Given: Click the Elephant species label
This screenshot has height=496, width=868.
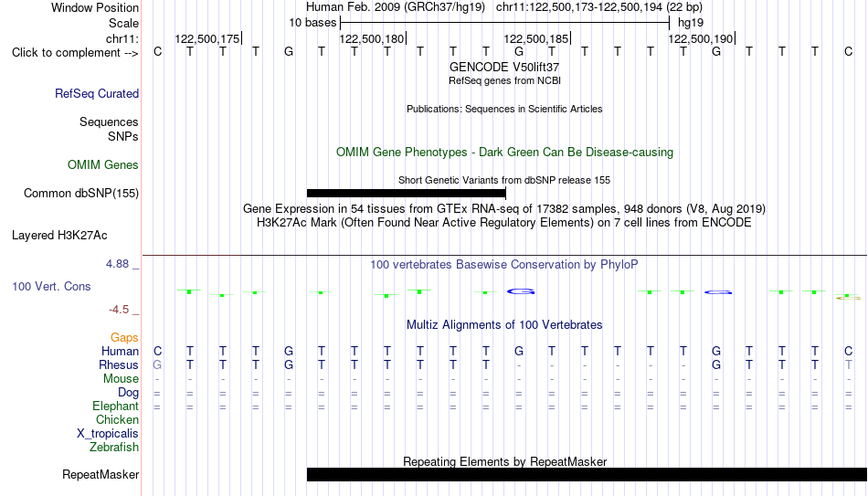Looking at the screenshot, I should (x=115, y=406).
